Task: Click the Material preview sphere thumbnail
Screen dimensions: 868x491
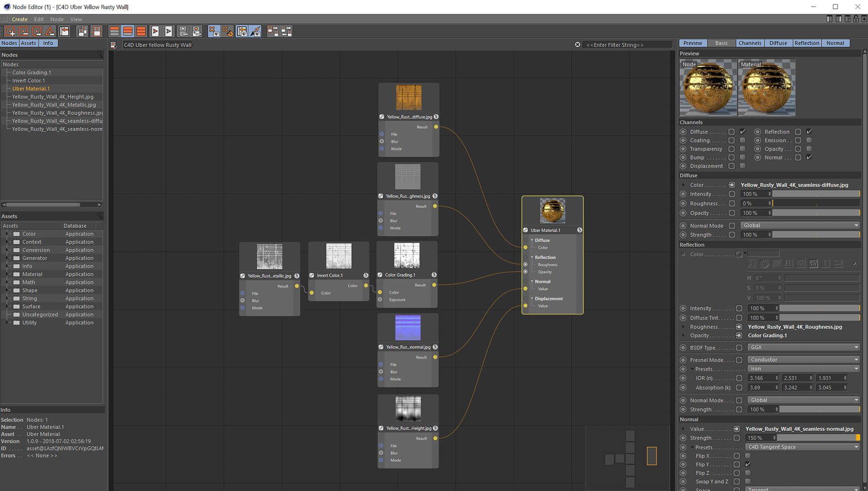Action: tap(767, 88)
